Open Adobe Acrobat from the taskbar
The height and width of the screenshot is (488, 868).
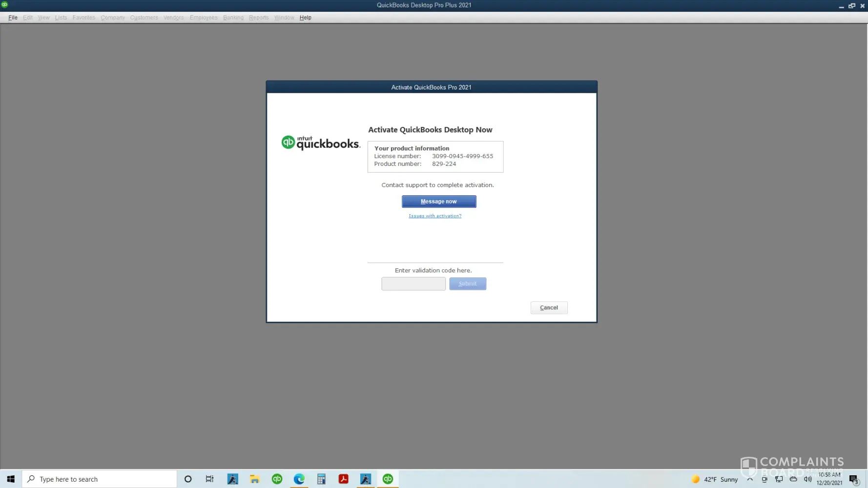[343, 479]
